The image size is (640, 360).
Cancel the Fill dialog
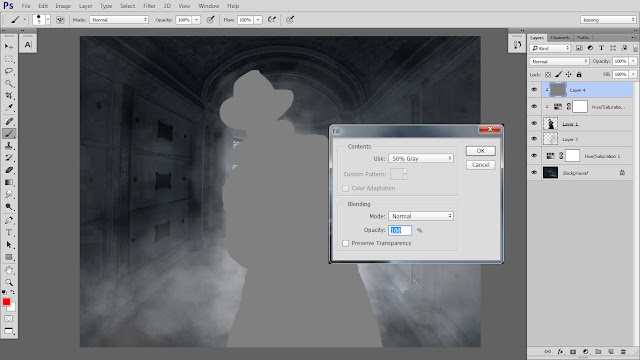coord(480,165)
